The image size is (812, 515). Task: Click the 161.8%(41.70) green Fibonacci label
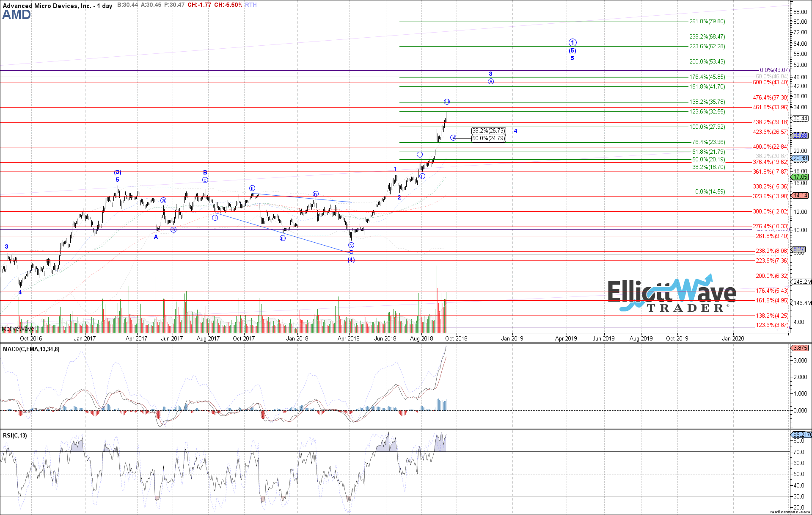click(x=707, y=87)
